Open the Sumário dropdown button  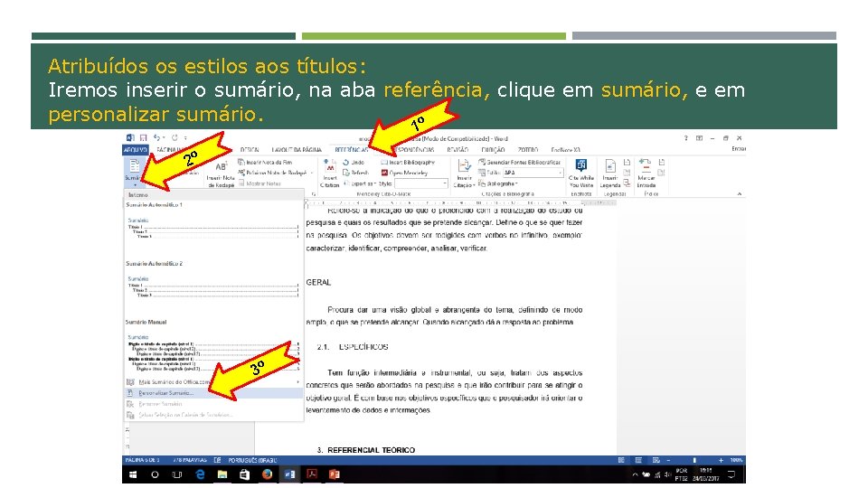pos(134,172)
